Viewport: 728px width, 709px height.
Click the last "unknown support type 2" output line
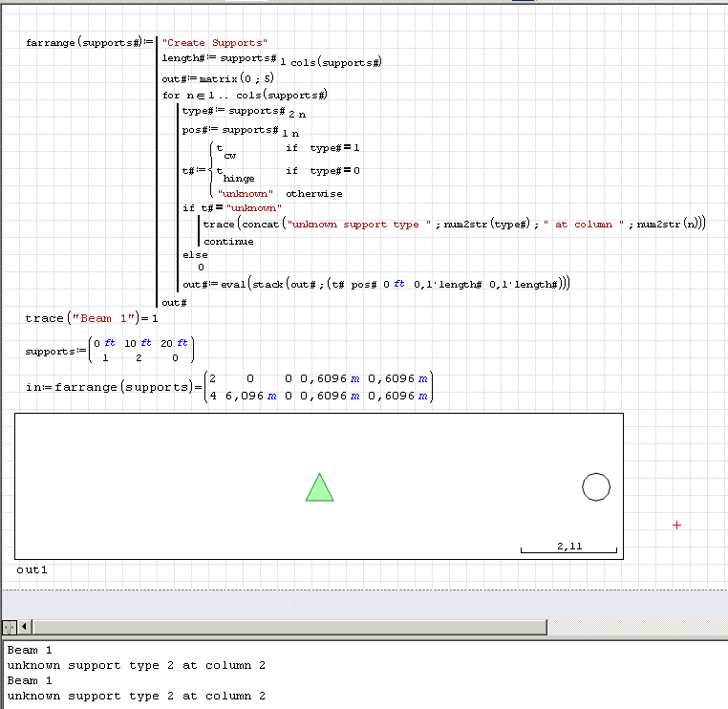click(x=136, y=696)
